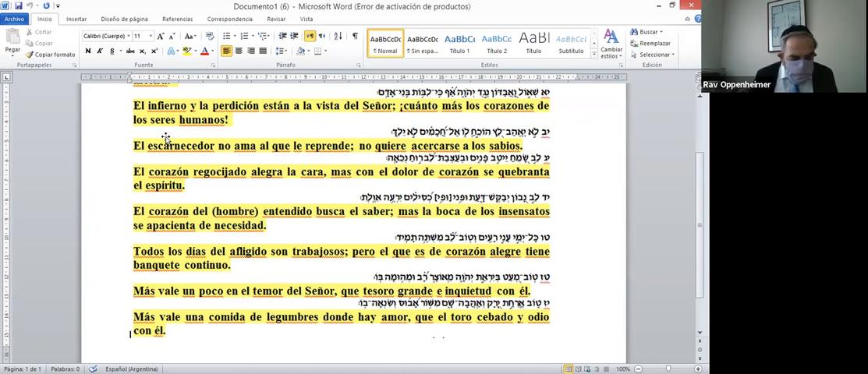The image size is (868, 374).
Task: Apply superscript formatting
Action: pos(154,51)
